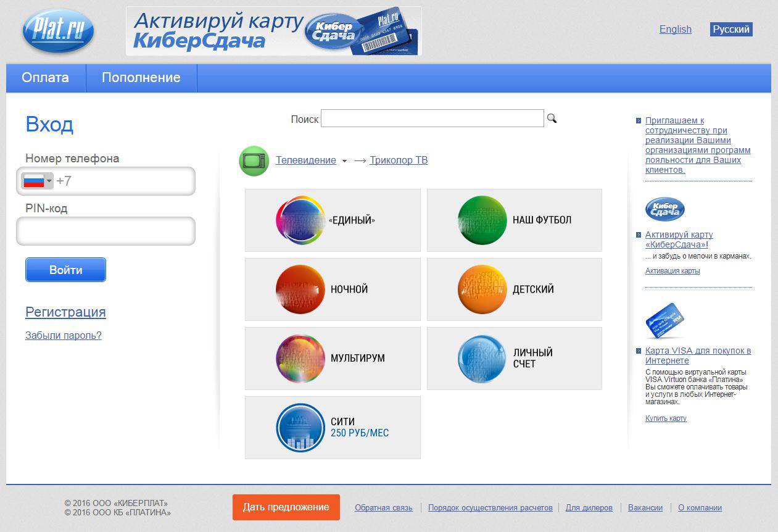Switch language to Русский
This screenshot has height=532, width=778.
click(731, 29)
